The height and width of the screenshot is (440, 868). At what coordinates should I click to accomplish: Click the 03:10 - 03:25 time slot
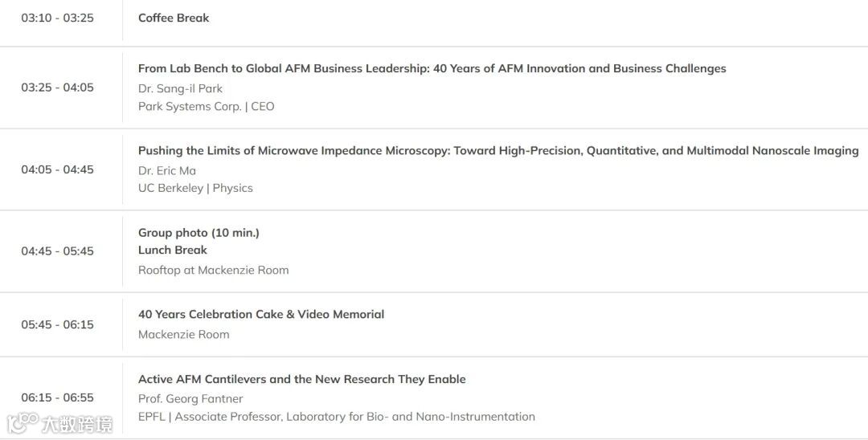(x=57, y=18)
